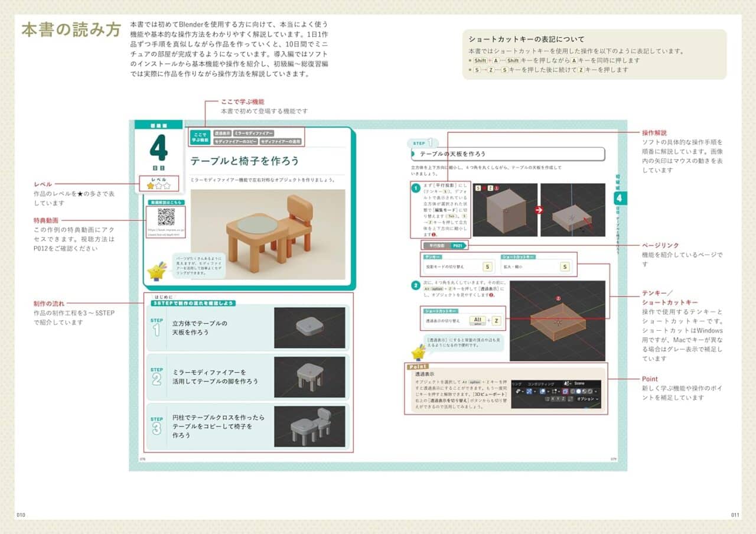Toggle the X mirror axis button

click(553, 399)
